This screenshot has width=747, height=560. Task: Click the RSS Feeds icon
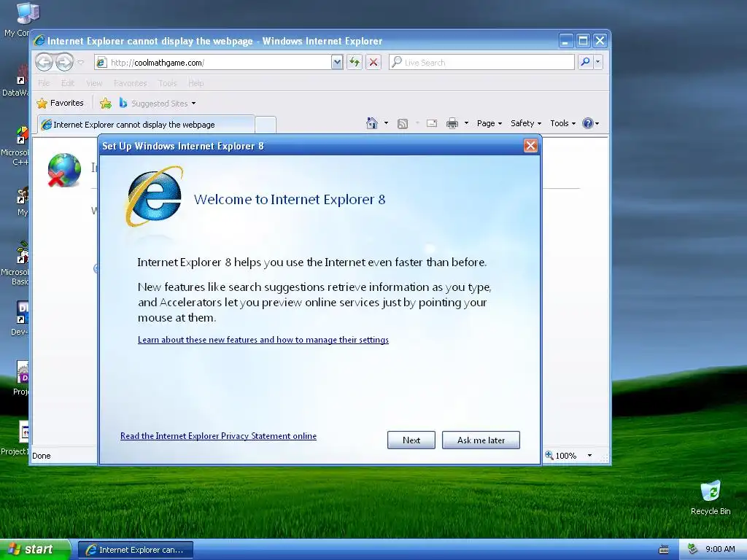(403, 124)
